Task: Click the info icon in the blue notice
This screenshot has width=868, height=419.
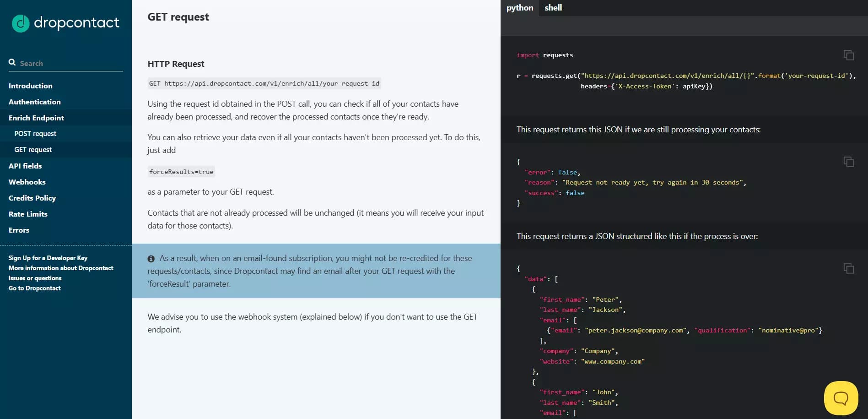Action: pos(151,259)
